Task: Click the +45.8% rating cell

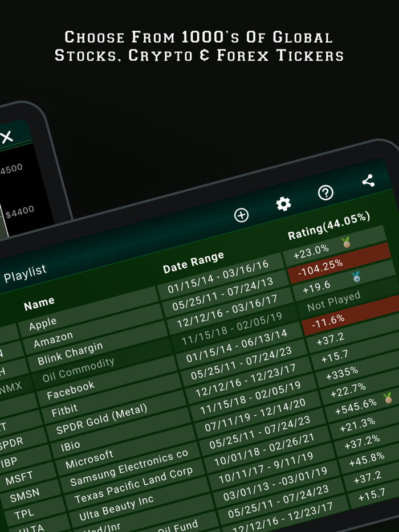Action: 367,460
